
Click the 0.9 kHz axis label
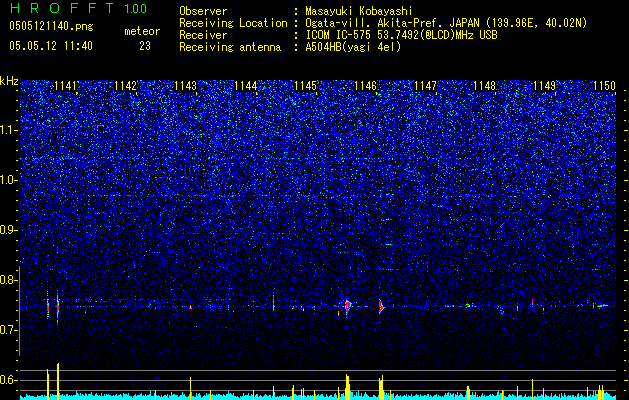9,230
